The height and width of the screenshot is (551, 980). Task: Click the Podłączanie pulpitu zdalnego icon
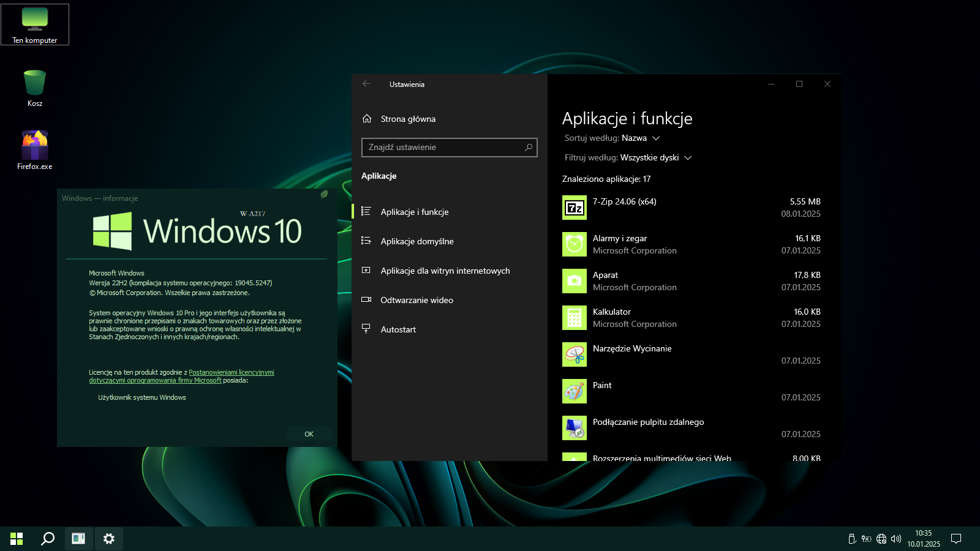click(x=574, y=428)
